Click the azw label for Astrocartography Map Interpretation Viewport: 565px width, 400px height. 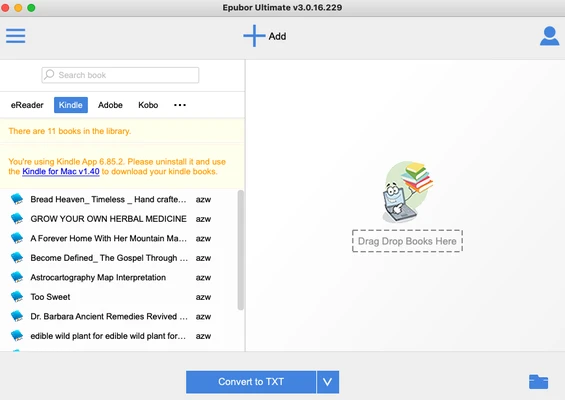(x=203, y=277)
